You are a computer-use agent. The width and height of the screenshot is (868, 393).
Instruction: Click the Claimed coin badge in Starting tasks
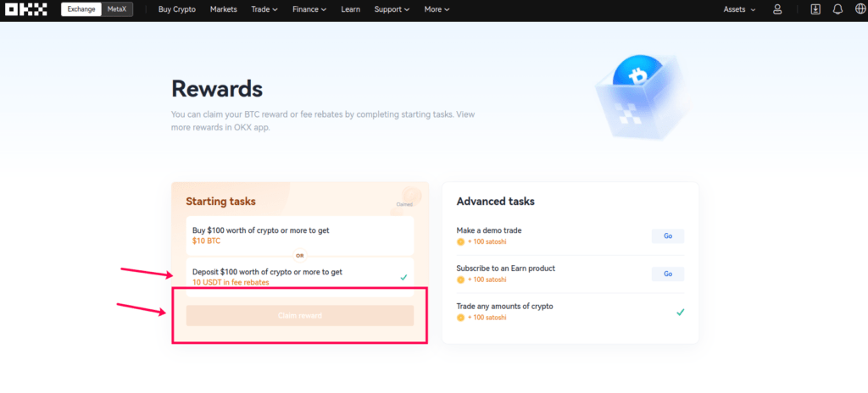point(409,197)
